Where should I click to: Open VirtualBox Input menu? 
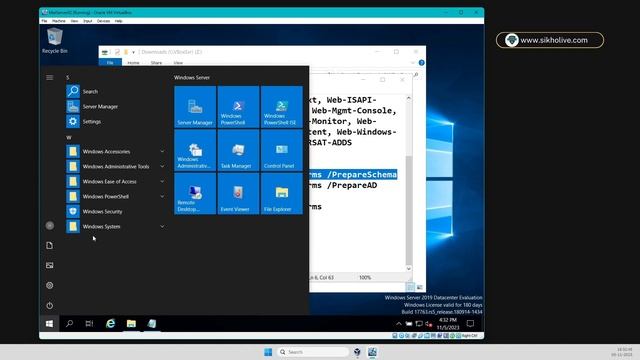[87, 21]
